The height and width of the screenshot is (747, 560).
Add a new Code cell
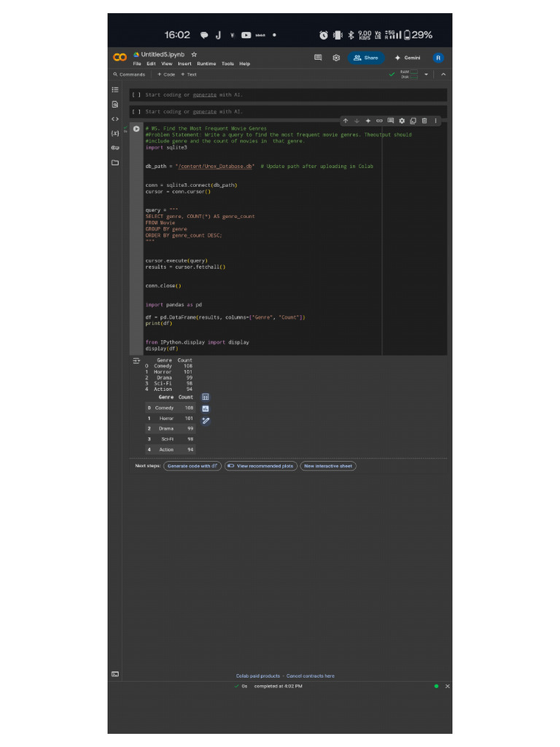(166, 74)
